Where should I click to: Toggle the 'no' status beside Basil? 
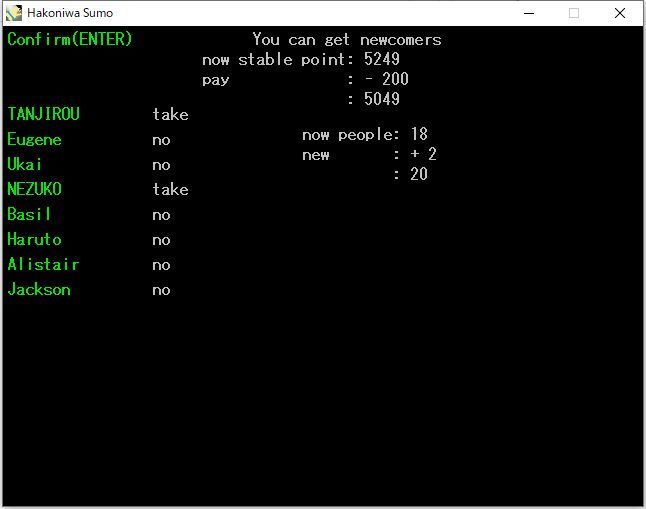(x=161, y=215)
